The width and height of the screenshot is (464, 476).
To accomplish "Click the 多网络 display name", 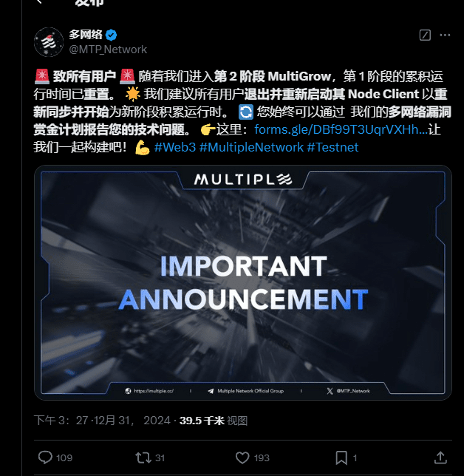I will (x=86, y=35).
